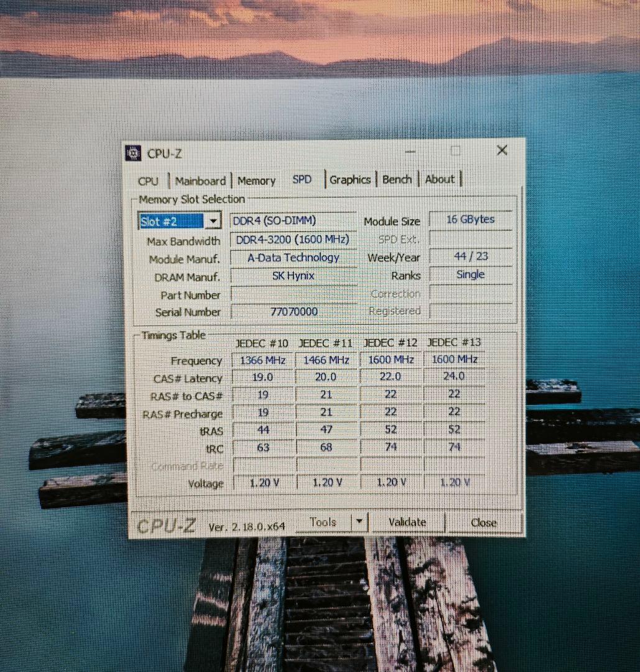This screenshot has width=640, height=672.
Task: Click the 24.0 CAS latency cell
Action: pyautogui.click(x=454, y=376)
